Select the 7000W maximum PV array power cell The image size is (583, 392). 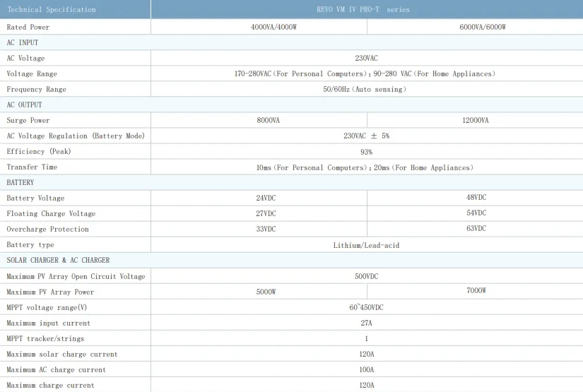(x=476, y=291)
